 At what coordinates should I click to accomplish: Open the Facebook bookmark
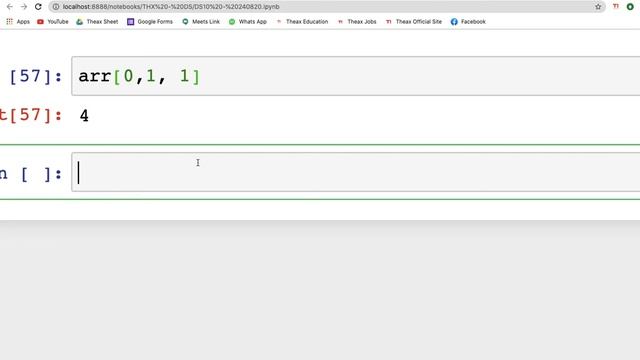(468, 22)
